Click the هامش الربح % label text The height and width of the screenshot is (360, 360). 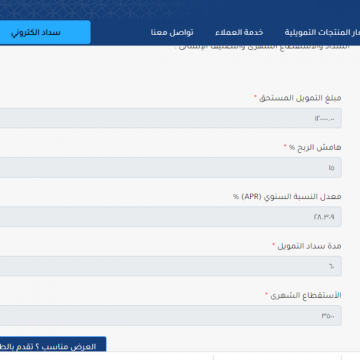point(315,147)
